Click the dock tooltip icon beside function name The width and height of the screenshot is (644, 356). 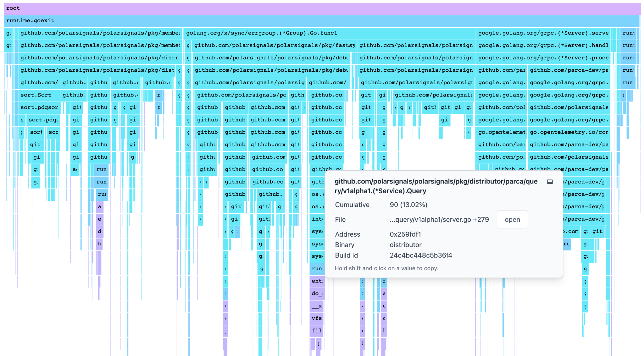550,182
